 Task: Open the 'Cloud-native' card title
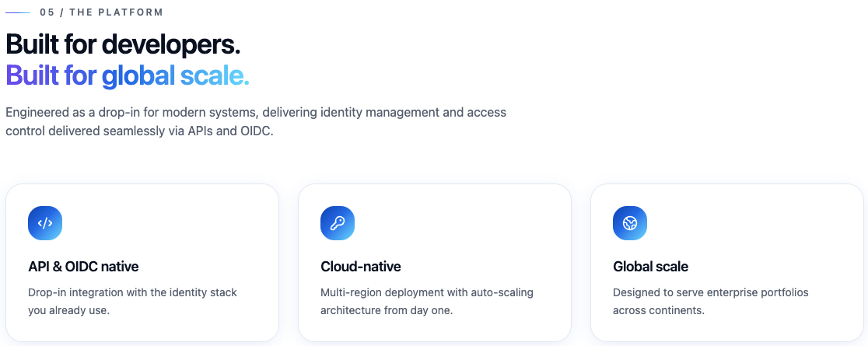[x=361, y=267]
